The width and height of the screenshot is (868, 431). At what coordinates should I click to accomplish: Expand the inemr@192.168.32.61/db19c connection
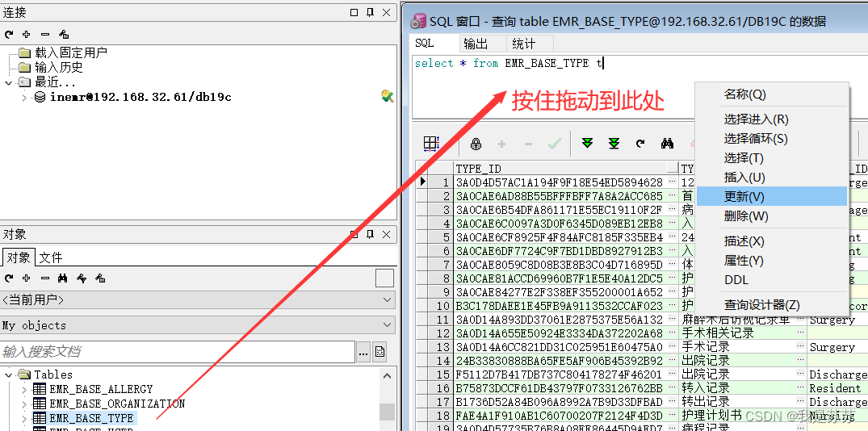pos(23,98)
